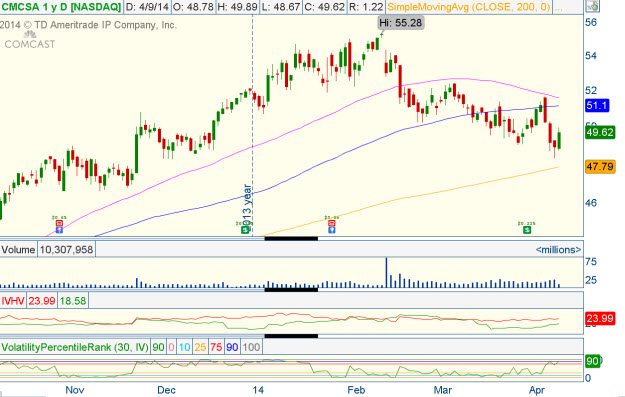
Task: Click the black divider handle above VolatilityPercentileRank pane
Action: coord(291,336)
